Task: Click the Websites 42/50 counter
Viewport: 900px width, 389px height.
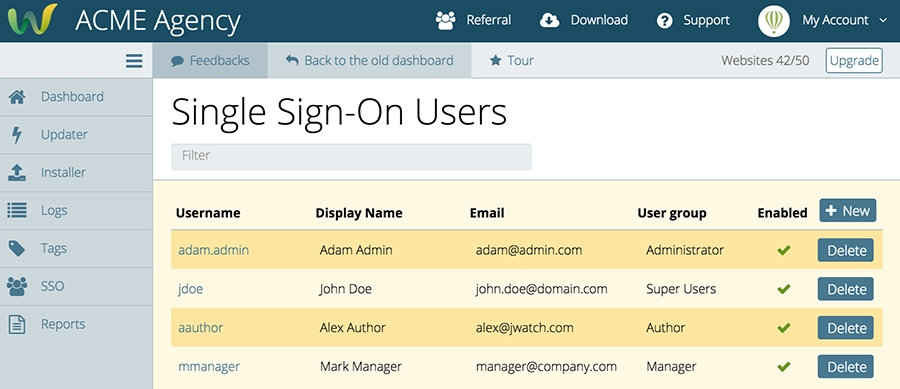Action: [766, 60]
